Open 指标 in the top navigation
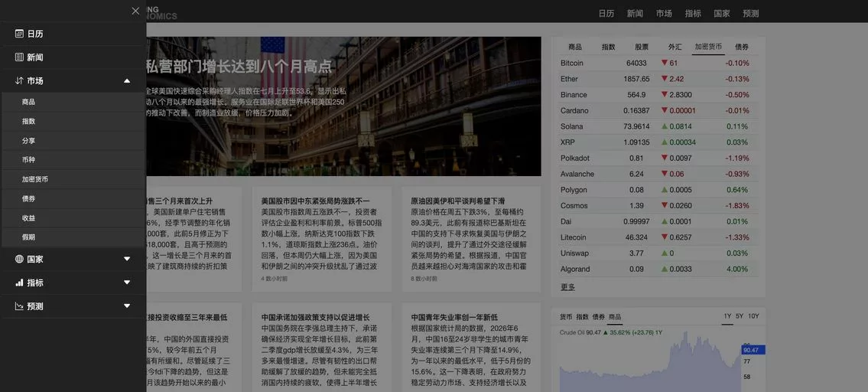The width and height of the screenshot is (868, 392). [693, 13]
